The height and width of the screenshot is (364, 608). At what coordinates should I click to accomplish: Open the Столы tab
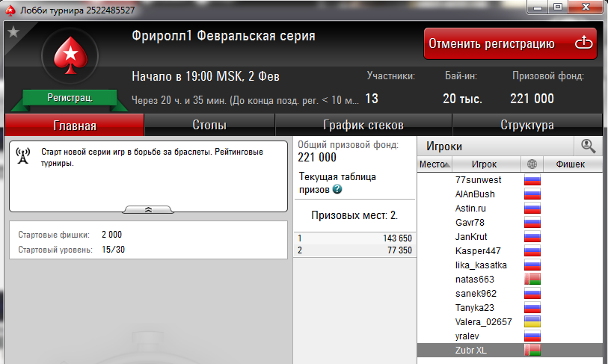(209, 126)
